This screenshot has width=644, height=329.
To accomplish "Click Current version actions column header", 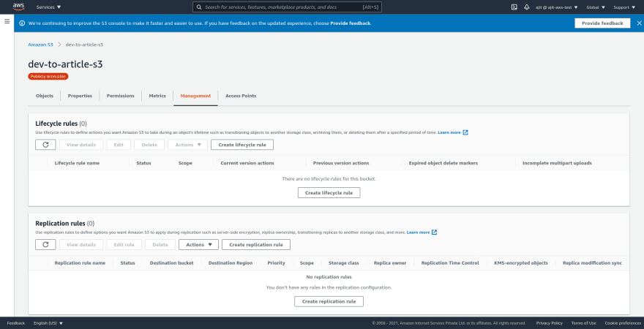I will [x=247, y=163].
